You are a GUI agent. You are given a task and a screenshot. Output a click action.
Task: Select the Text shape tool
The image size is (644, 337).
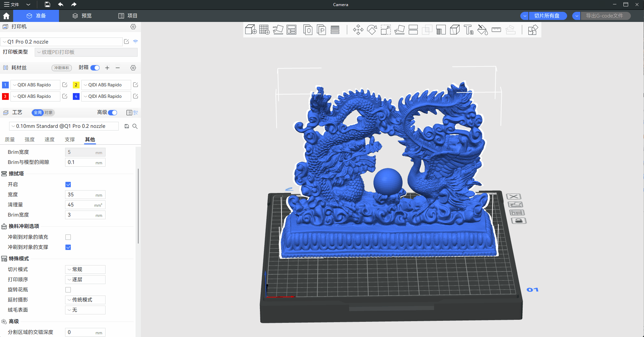pyautogui.click(x=468, y=30)
